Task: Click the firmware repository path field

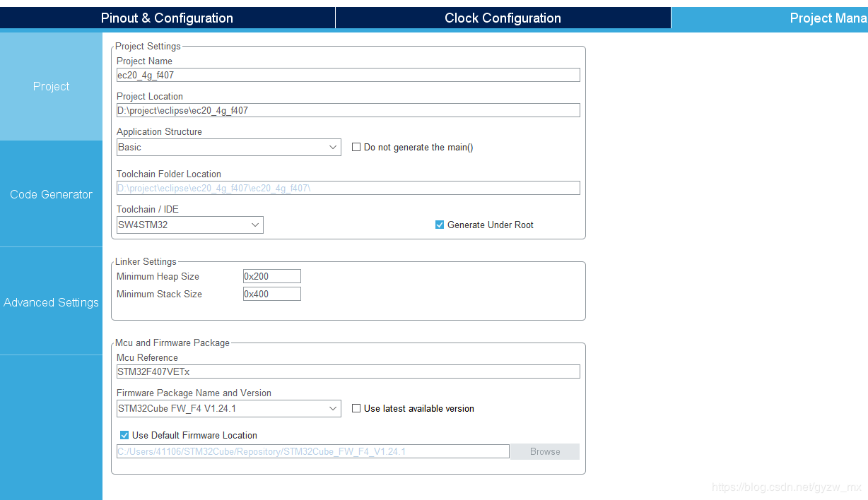Action: coord(312,451)
